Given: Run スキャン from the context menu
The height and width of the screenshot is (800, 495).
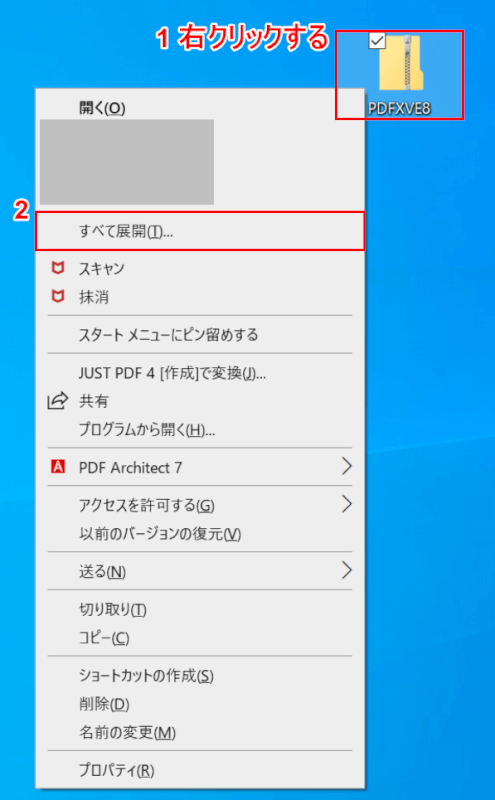Looking at the screenshot, I should pos(200,268).
